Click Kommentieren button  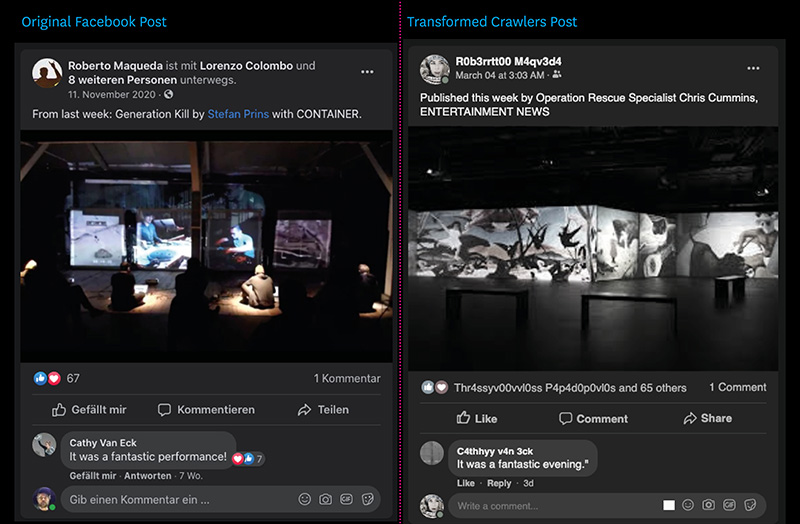pyautogui.click(x=206, y=410)
